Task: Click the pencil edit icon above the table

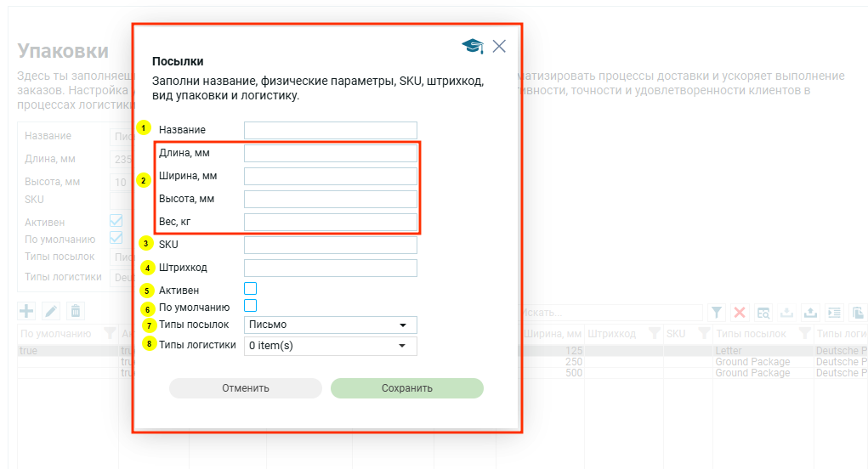Action: click(x=51, y=312)
